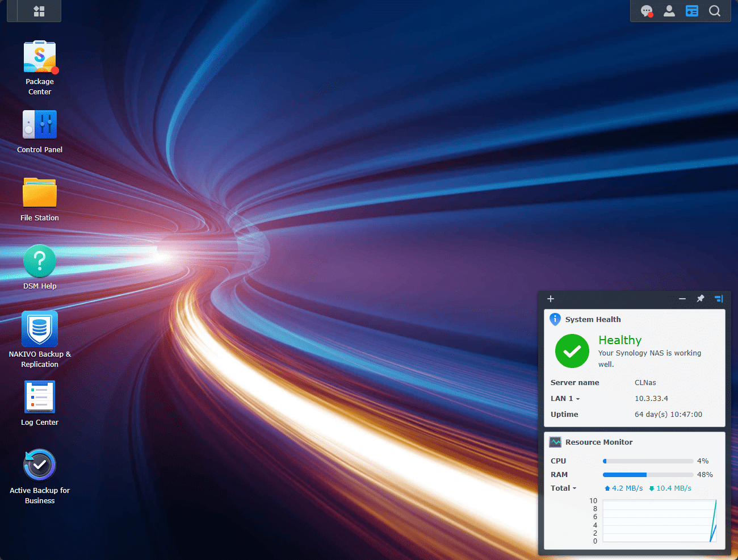Click the Healthy status text
Image resolution: width=738 pixels, height=560 pixels.
click(x=620, y=340)
